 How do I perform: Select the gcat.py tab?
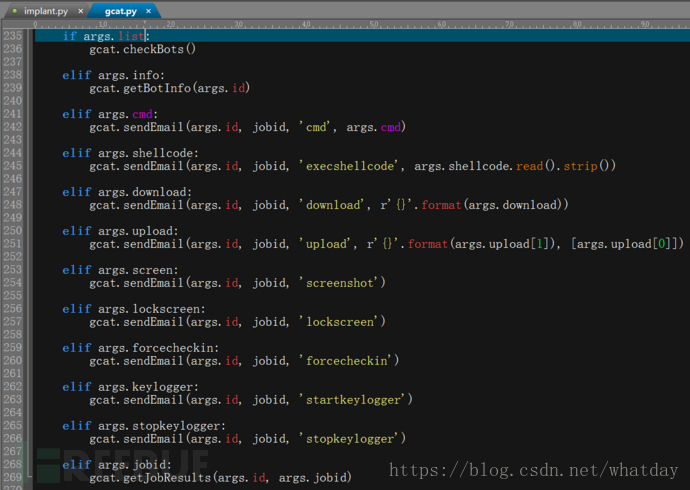click(121, 11)
